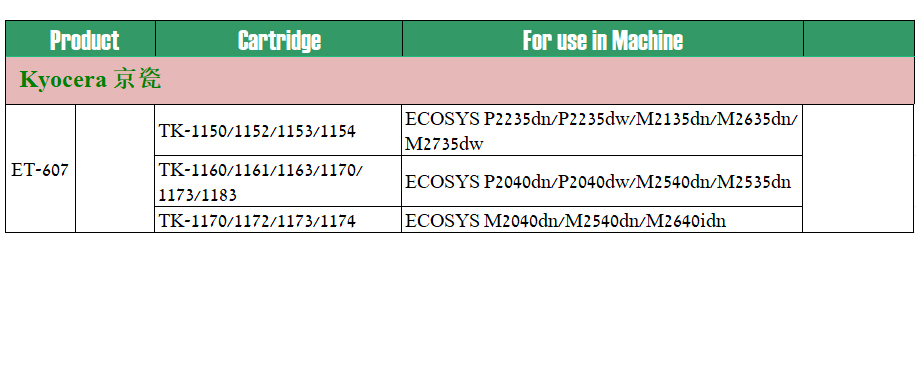Select the word Kyocera in green
Viewport: 920px width, 380px height.
(63, 81)
